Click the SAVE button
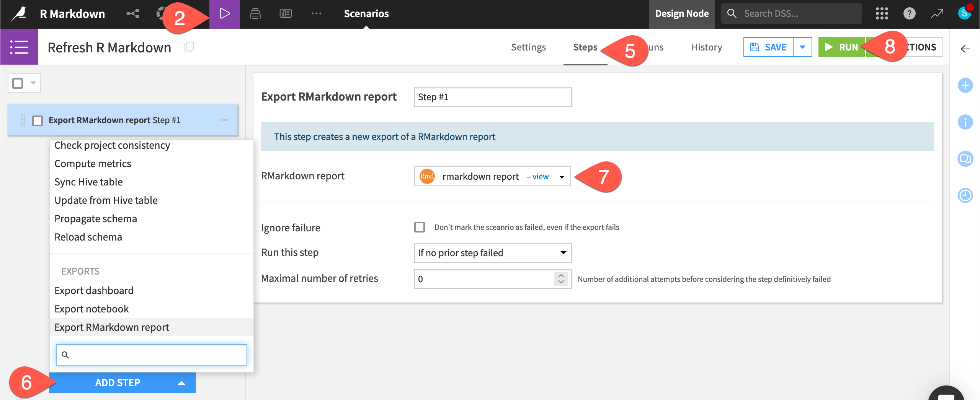The width and height of the screenshot is (980, 400). (768, 47)
